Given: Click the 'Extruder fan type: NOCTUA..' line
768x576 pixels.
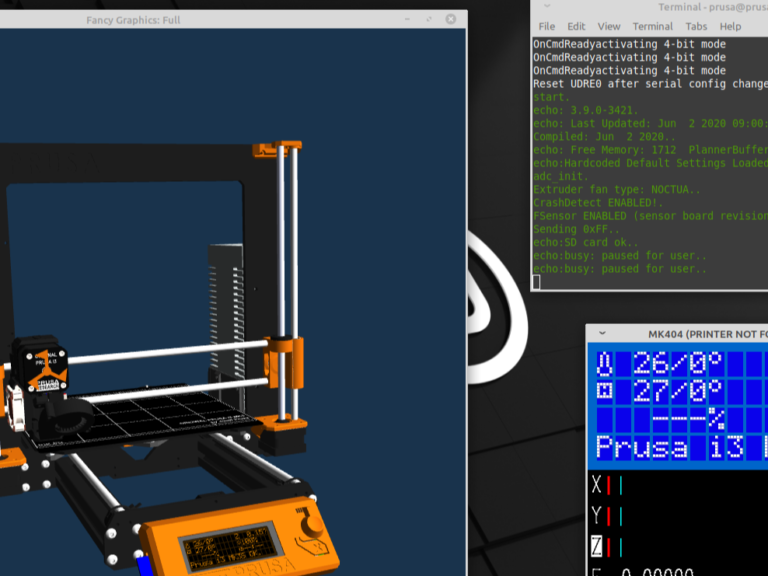Looking at the screenshot, I should (617, 190).
